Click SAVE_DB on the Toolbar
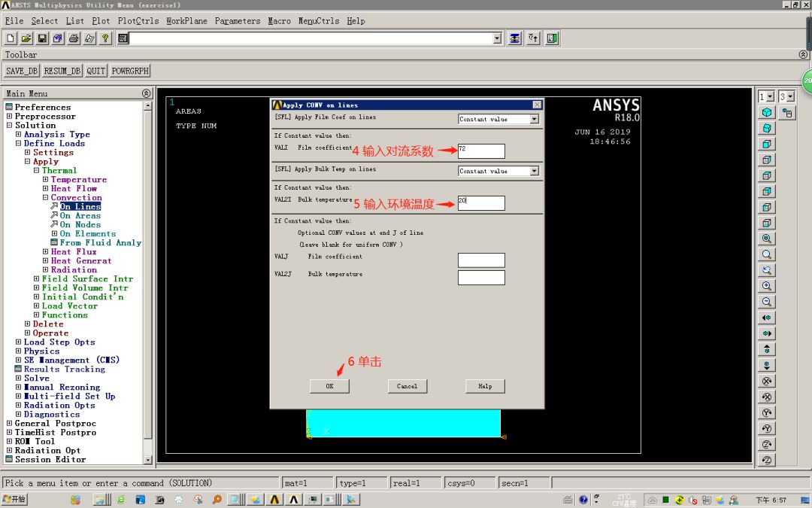The width and height of the screenshot is (812, 508). [21, 70]
